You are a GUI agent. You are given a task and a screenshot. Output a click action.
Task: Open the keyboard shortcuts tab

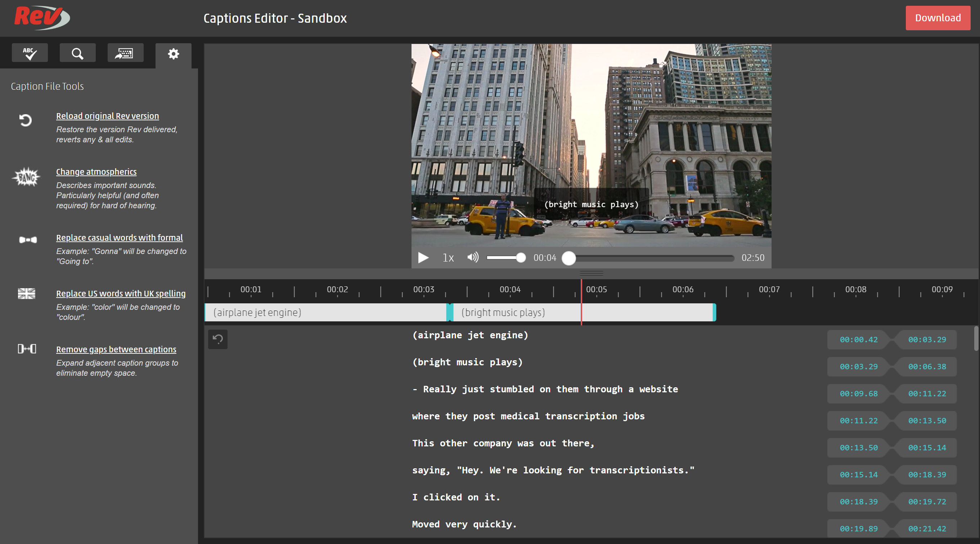click(x=125, y=53)
